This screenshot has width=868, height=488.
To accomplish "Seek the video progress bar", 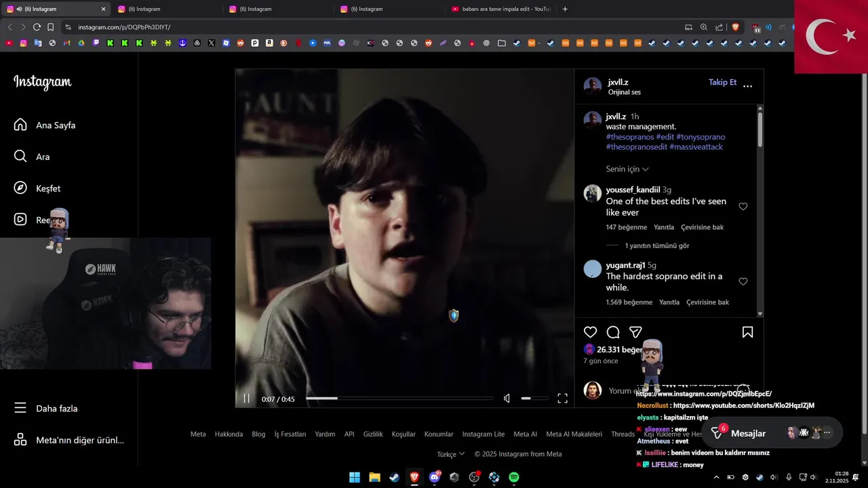I will point(399,399).
